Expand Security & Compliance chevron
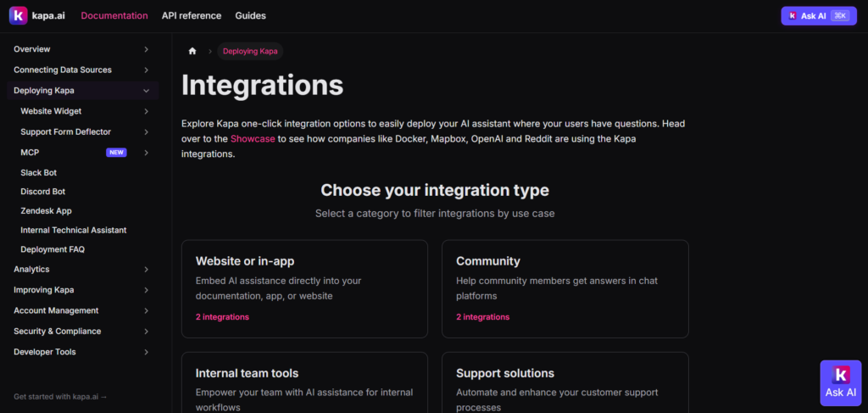The width and height of the screenshot is (868, 413). pyautogui.click(x=146, y=331)
